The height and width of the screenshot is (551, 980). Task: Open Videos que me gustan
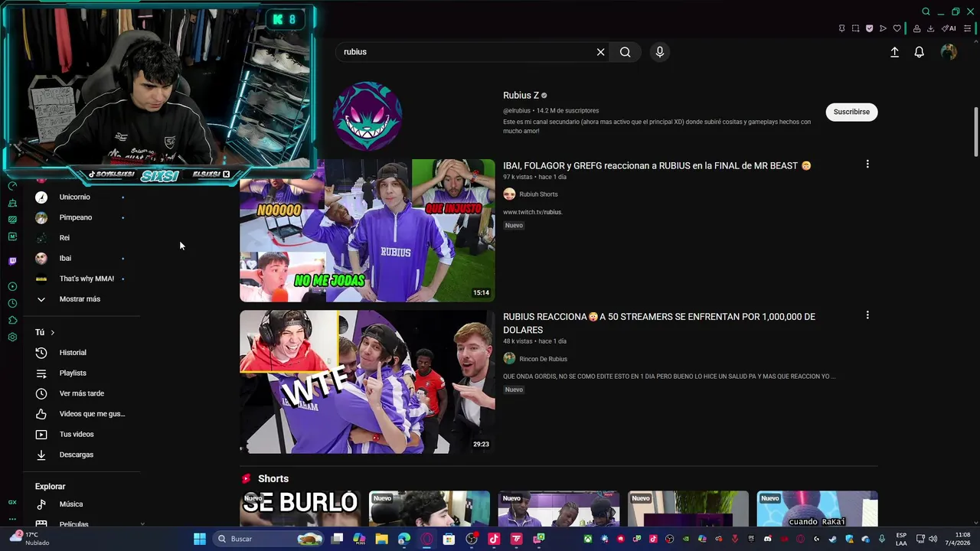(x=81, y=414)
